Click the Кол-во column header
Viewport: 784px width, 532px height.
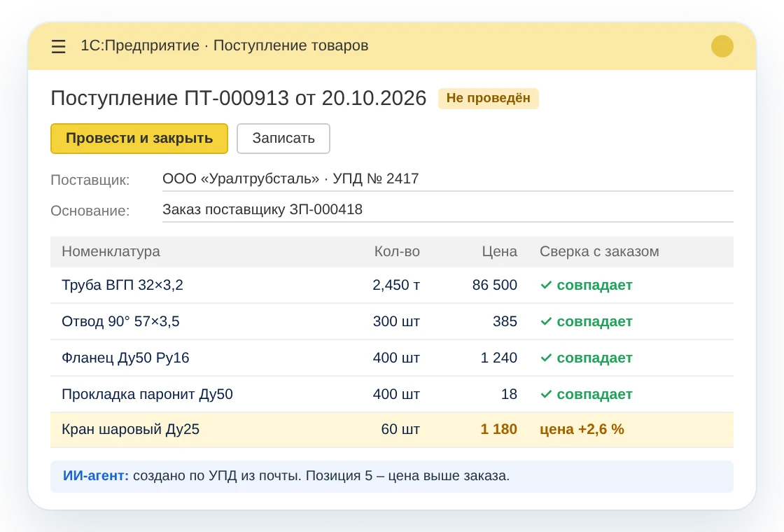pyautogui.click(x=397, y=251)
